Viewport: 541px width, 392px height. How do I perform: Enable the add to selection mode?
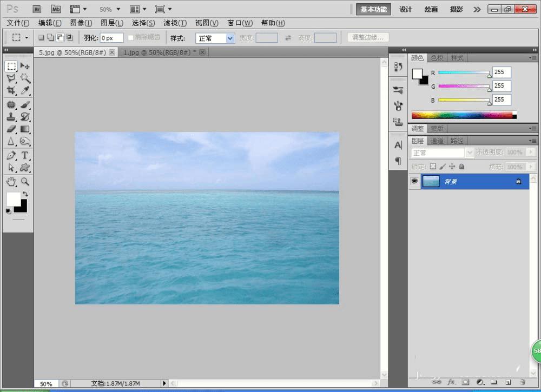(x=50, y=38)
